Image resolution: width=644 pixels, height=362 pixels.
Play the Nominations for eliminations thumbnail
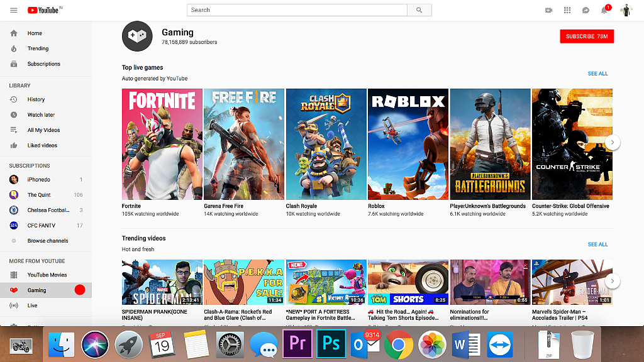(490, 282)
